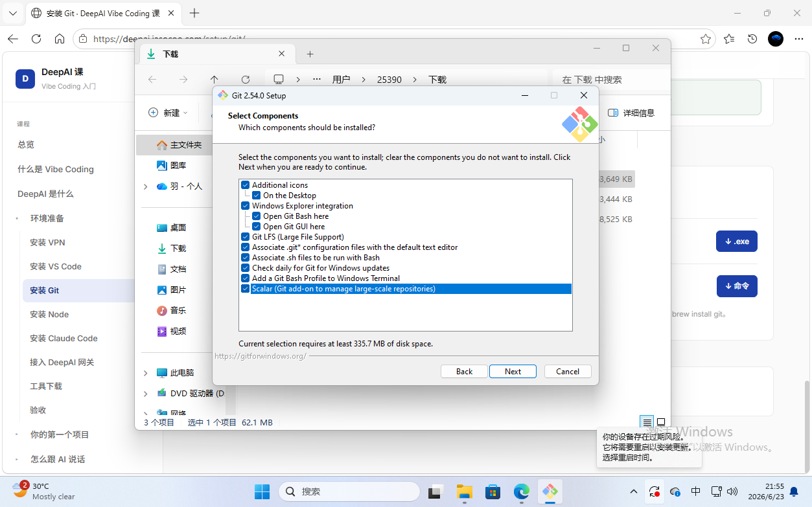Click Explorer forward arrow
The width and height of the screenshot is (812, 507).
(x=183, y=80)
